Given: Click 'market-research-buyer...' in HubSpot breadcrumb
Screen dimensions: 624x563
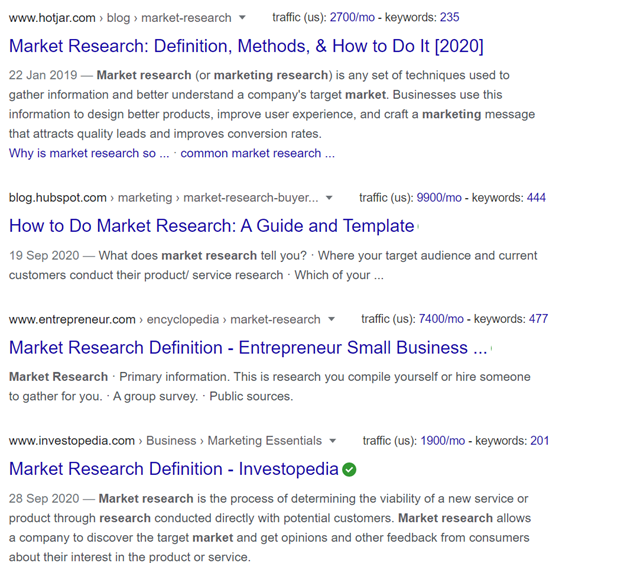Looking at the screenshot, I should coord(251,198).
